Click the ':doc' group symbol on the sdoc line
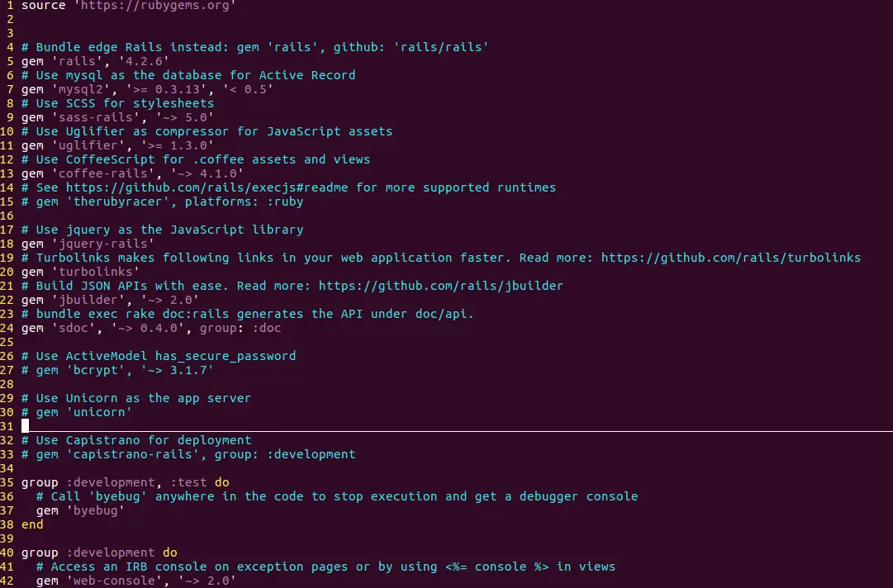Image resolution: width=893 pixels, height=588 pixels. pos(267,328)
